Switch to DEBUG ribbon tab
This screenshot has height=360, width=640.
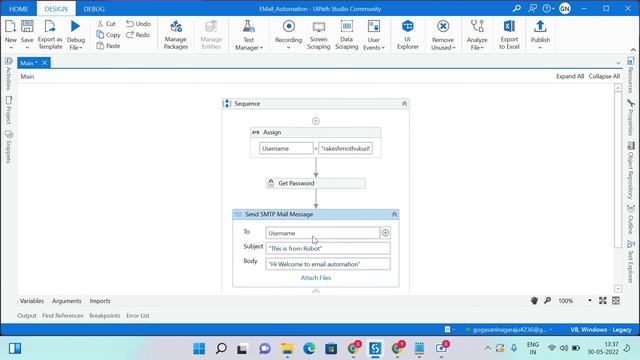(94, 9)
